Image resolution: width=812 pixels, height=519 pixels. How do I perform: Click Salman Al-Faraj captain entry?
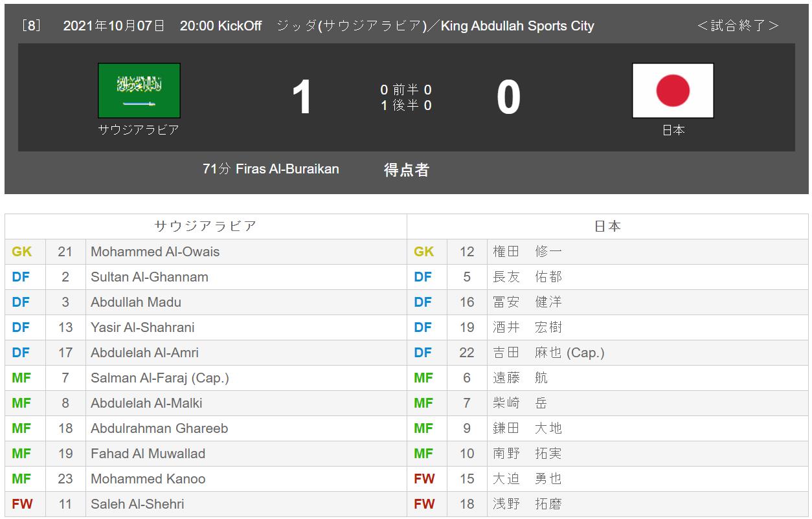pyautogui.click(x=159, y=378)
